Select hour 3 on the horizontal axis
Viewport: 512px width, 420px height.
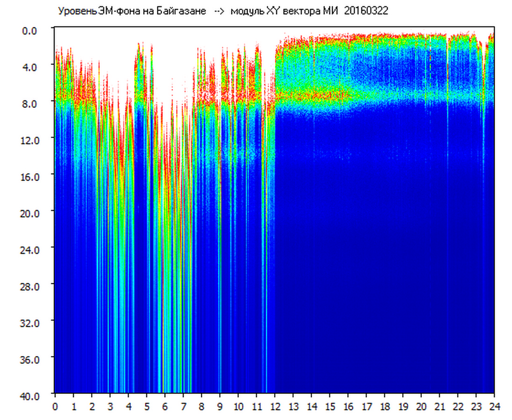(x=110, y=406)
